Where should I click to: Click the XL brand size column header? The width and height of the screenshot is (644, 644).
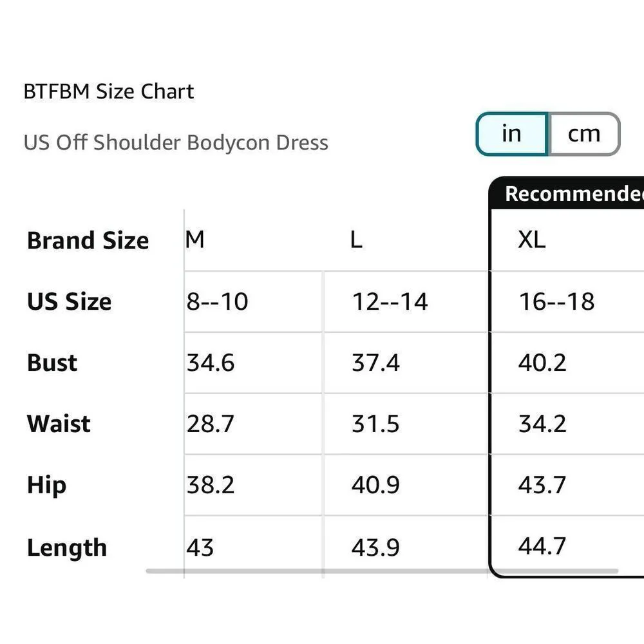[x=532, y=240]
